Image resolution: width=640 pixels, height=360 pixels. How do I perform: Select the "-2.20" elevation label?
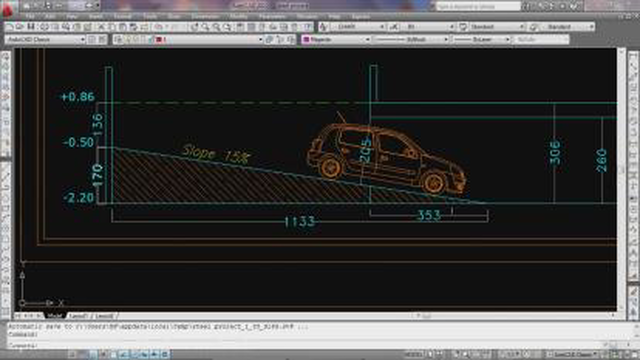[x=79, y=198]
